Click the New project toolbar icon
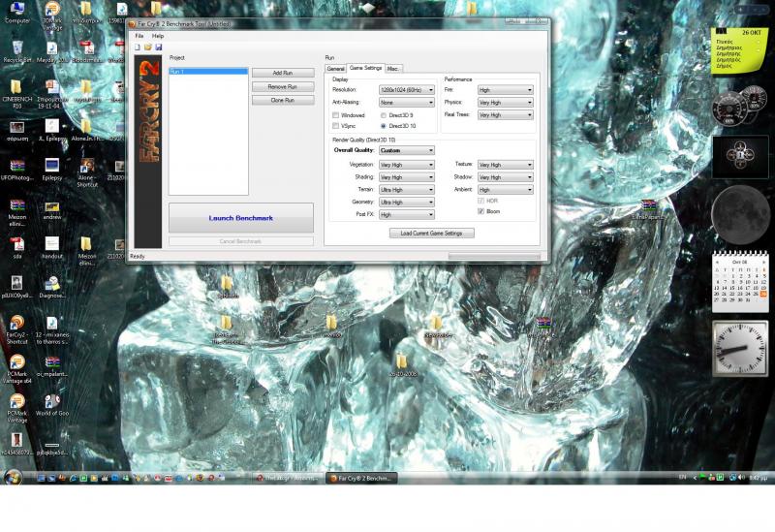775x532 pixels. click(138, 47)
